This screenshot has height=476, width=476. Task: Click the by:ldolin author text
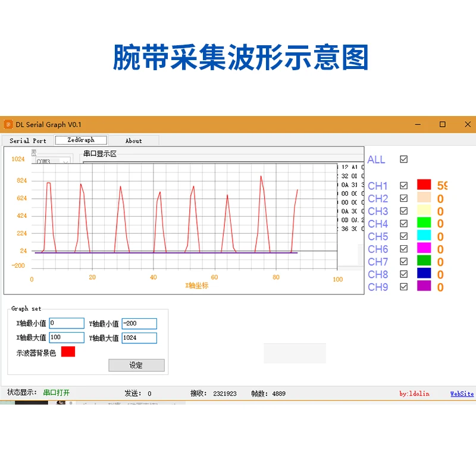pyautogui.click(x=414, y=394)
